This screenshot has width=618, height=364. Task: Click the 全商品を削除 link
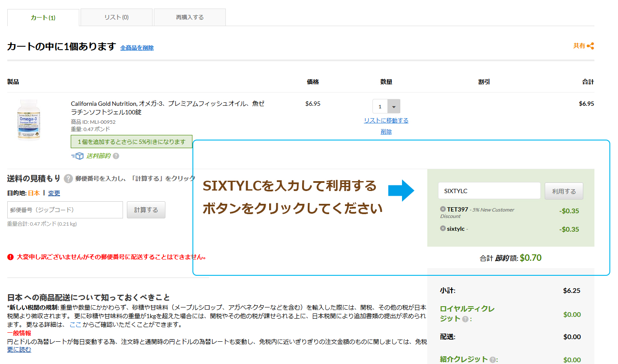tap(137, 48)
